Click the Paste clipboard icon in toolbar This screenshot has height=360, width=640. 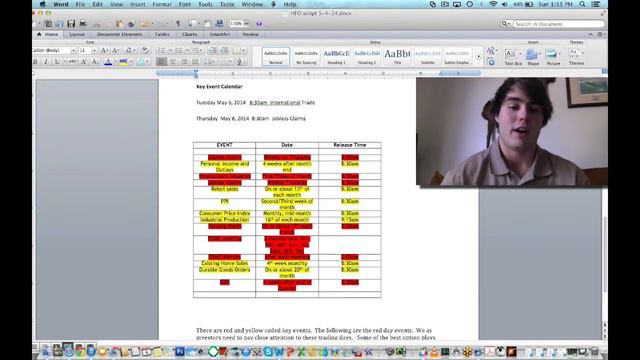point(119,24)
